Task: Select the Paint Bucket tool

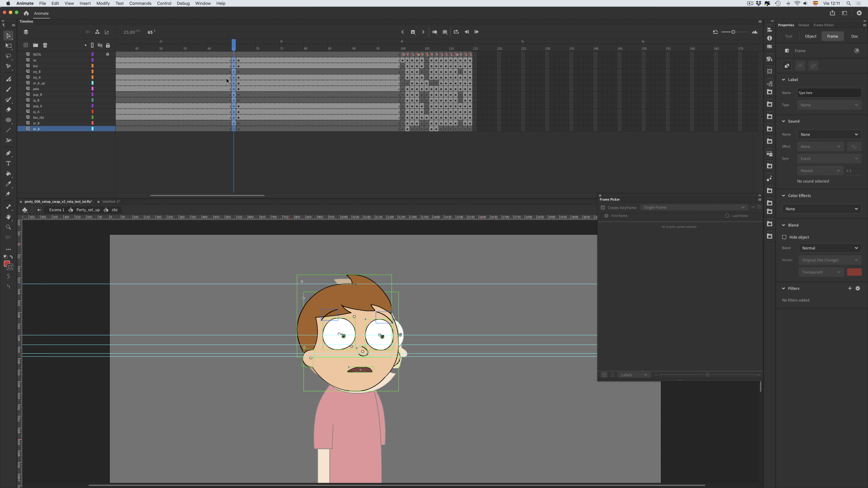Action: click(8, 174)
